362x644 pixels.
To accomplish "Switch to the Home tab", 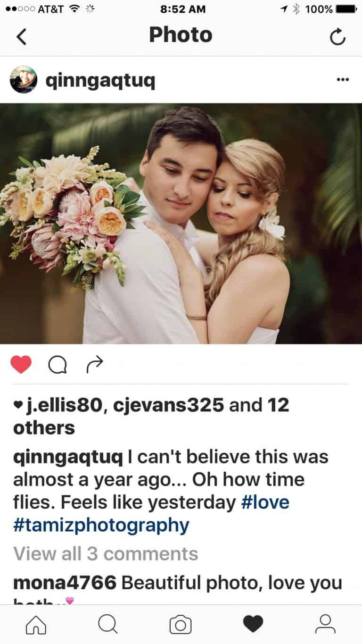I will point(36,625).
